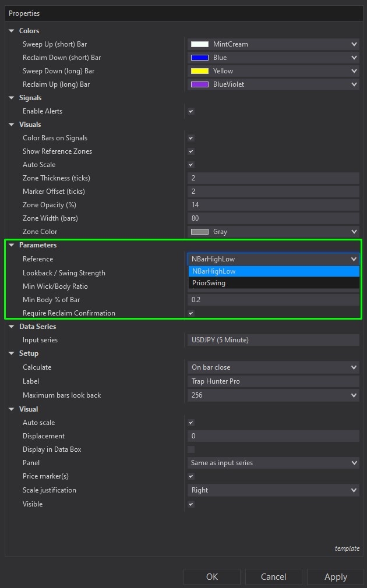Click the Label field showing Trap Hunter Pro
Screen dimensions: 367x588
pyautogui.click(x=273, y=381)
